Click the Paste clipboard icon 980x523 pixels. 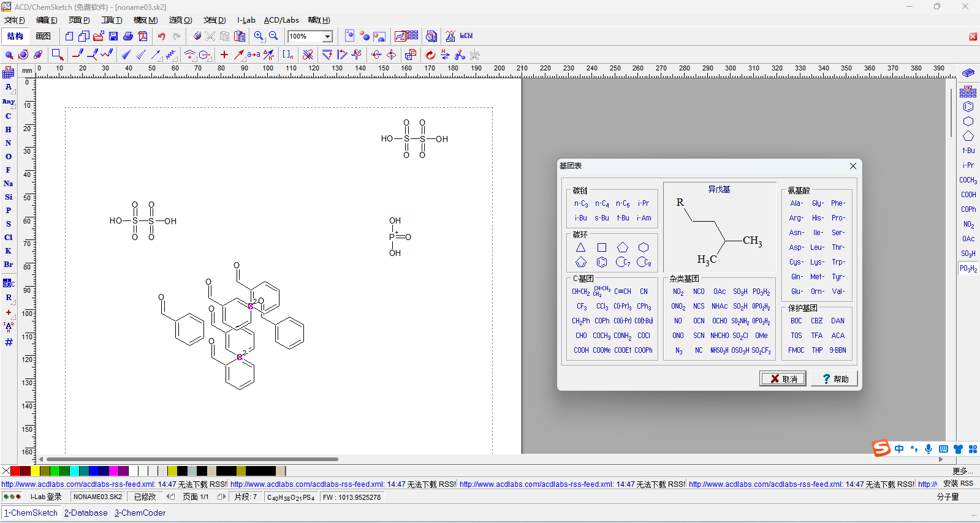click(x=240, y=36)
